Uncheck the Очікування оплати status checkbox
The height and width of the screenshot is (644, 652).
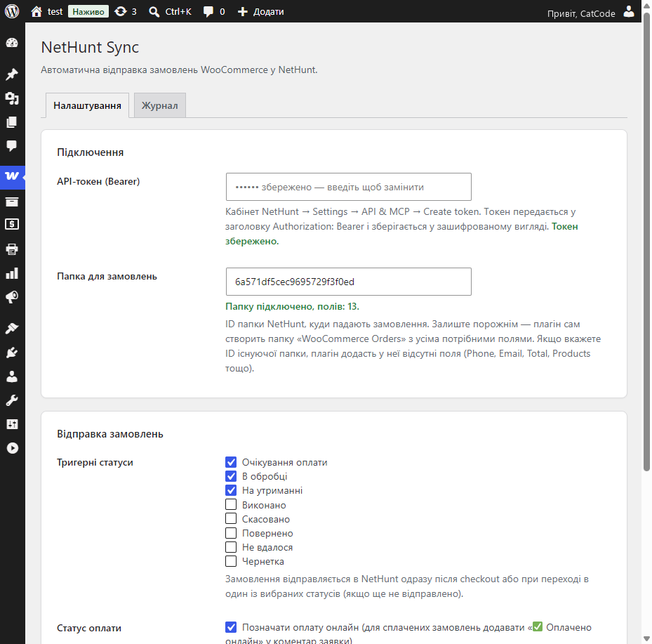pyautogui.click(x=231, y=462)
